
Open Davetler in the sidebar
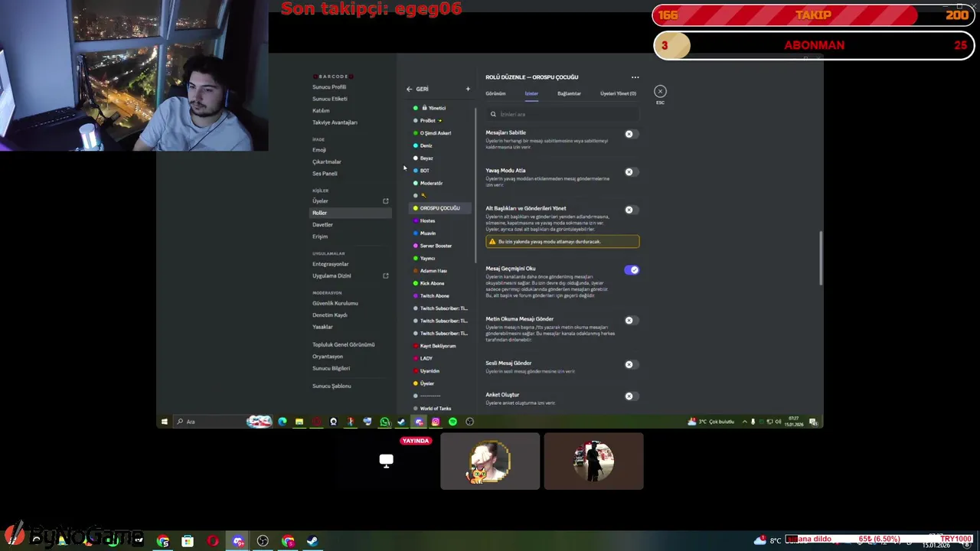[x=322, y=225]
